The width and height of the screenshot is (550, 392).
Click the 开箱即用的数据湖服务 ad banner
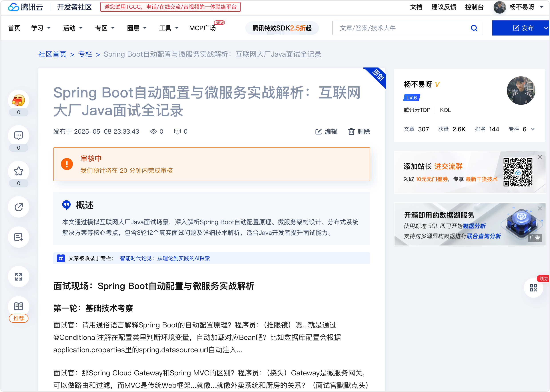pyautogui.click(x=470, y=224)
